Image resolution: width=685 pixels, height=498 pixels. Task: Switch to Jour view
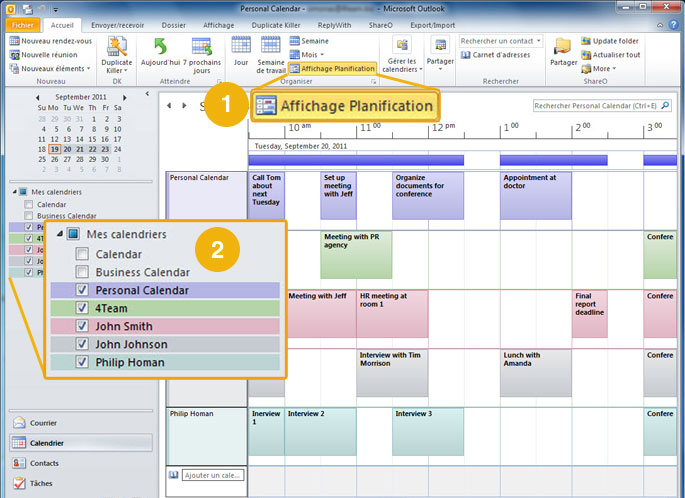[x=241, y=52]
